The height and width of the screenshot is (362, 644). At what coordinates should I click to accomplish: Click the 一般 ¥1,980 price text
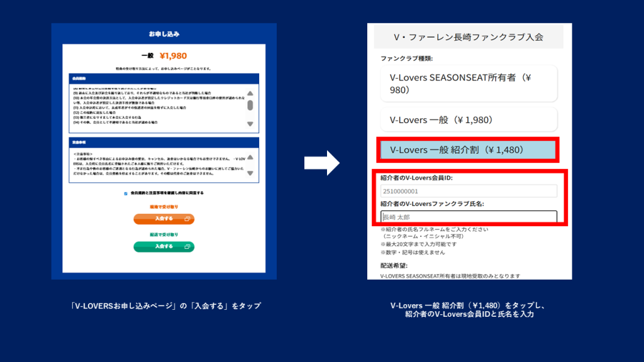164,56
